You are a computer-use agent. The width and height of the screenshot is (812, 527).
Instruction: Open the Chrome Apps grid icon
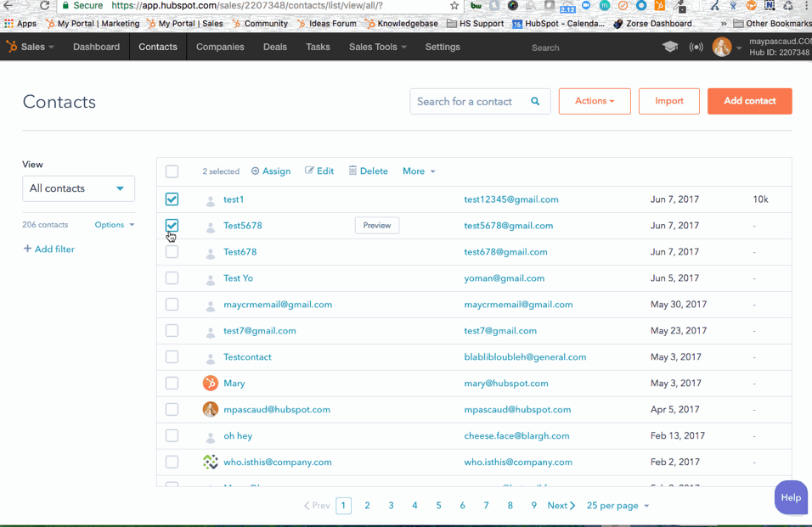(8, 23)
